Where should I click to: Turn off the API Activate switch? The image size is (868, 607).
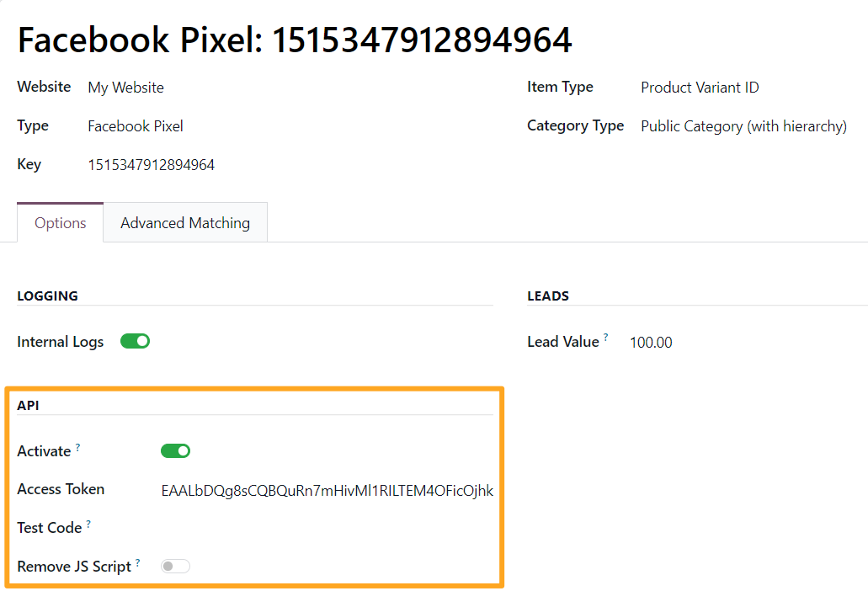tap(175, 451)
